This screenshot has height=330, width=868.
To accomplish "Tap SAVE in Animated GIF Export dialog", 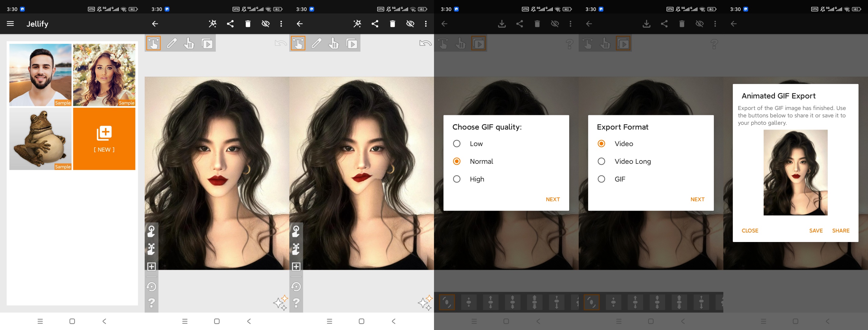I will [x=816, y=231].
